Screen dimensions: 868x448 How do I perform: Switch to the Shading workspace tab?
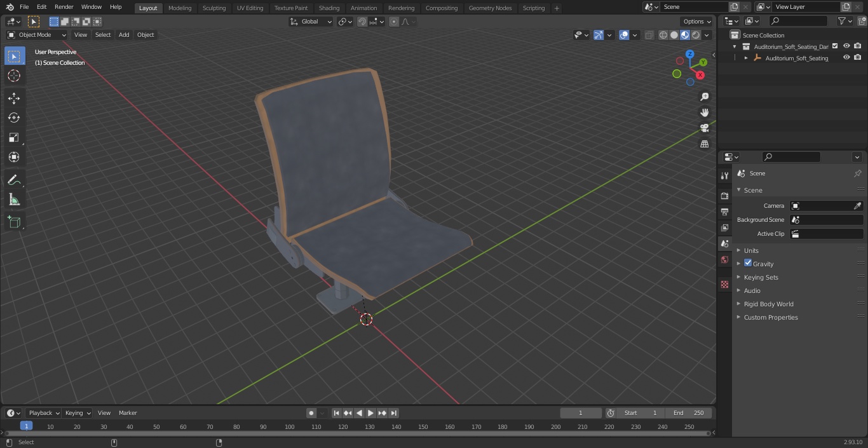[x=329, y=8]
